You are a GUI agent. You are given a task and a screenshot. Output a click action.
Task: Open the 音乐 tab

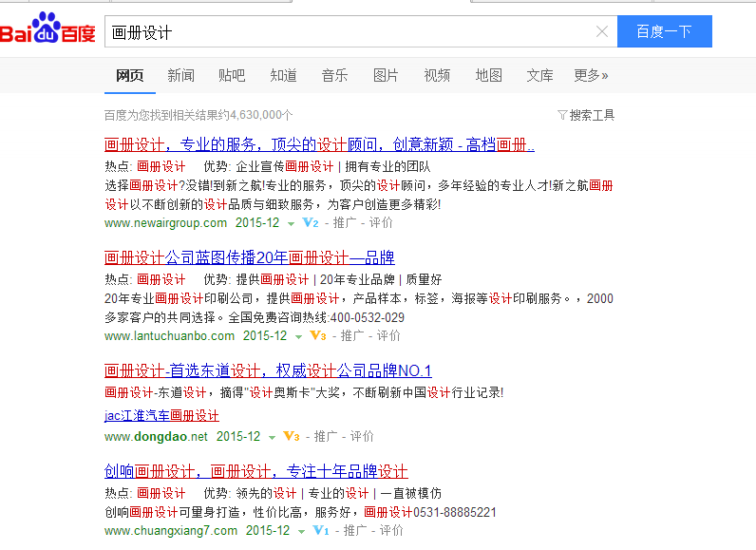click(x=334, y=76)
